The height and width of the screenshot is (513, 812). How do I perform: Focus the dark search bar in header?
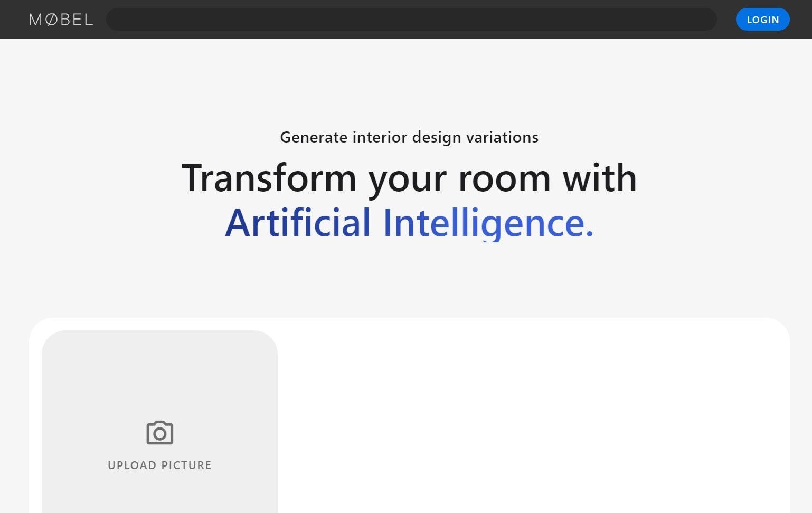tap(411, 20)
